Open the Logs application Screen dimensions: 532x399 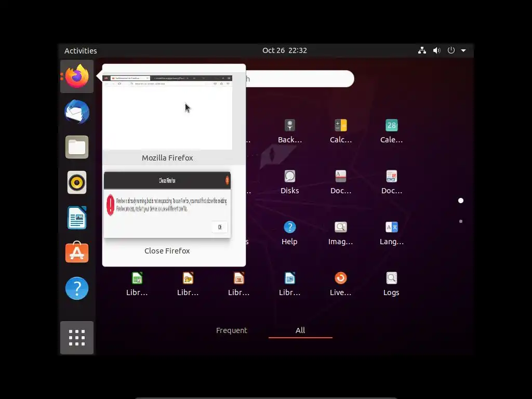pyautogui.click(x=392, y=284)
